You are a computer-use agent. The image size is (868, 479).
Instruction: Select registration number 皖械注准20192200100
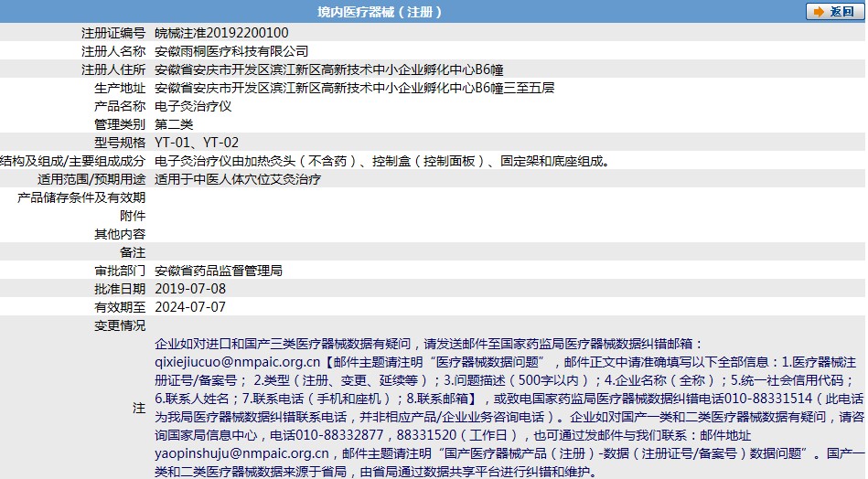click(x=221, y=33)
